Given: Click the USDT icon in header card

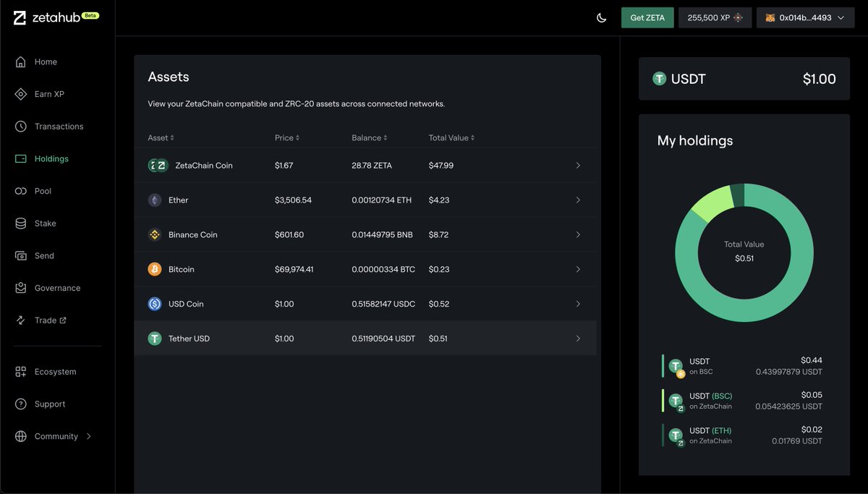Looking at the screenshot, I should (659, 79).
